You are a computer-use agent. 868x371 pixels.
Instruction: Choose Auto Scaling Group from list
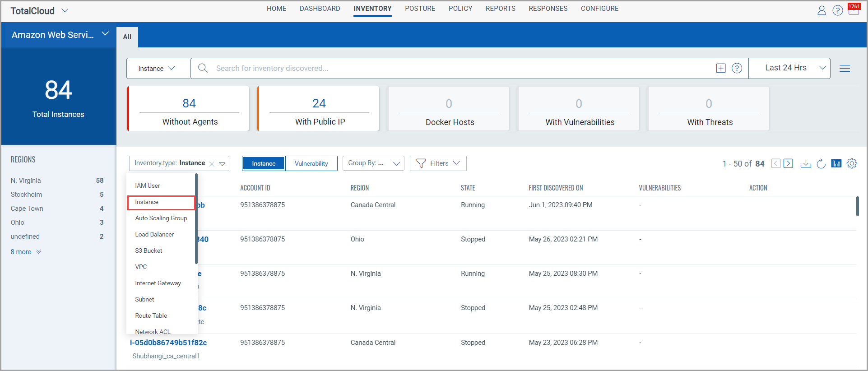(x=161, y=218)
